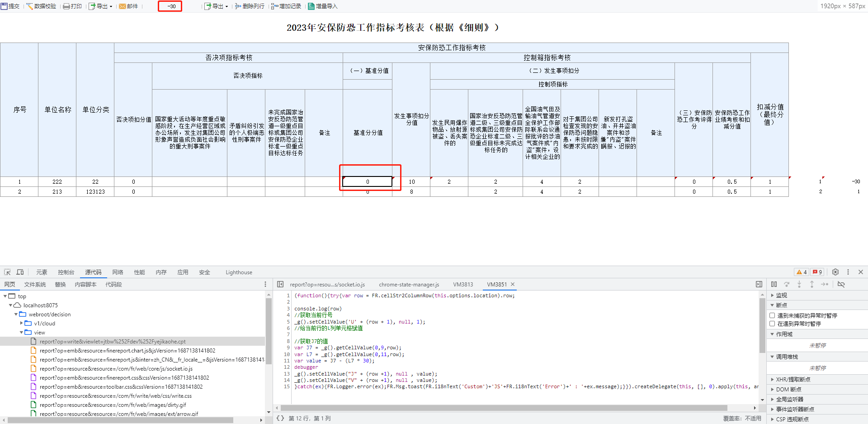Switch to 内容脚本 tab
Screen dimensions: 868x424
tap(85, 284)
